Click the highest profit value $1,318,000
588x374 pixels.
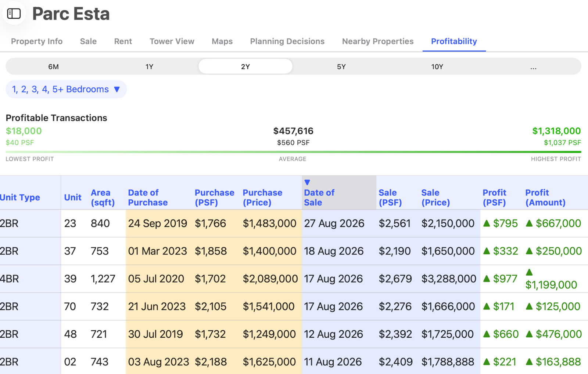pyautogui.click(x=556, y=131)
